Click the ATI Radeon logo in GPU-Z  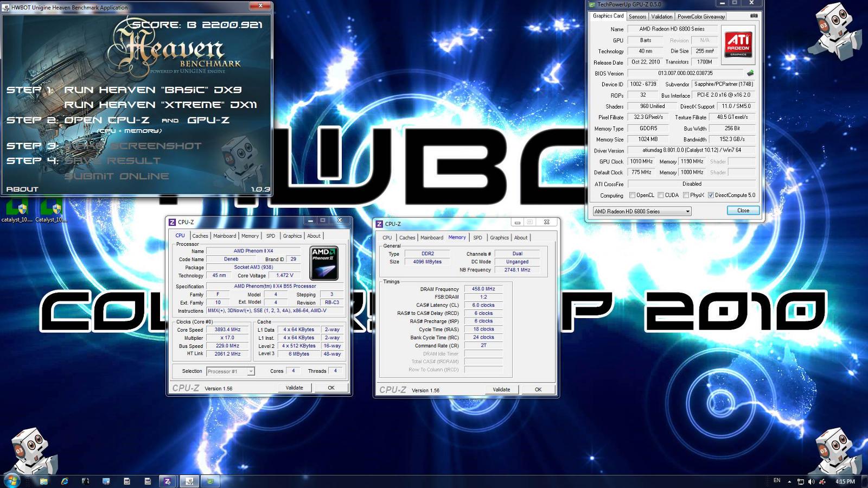(738, 44)
